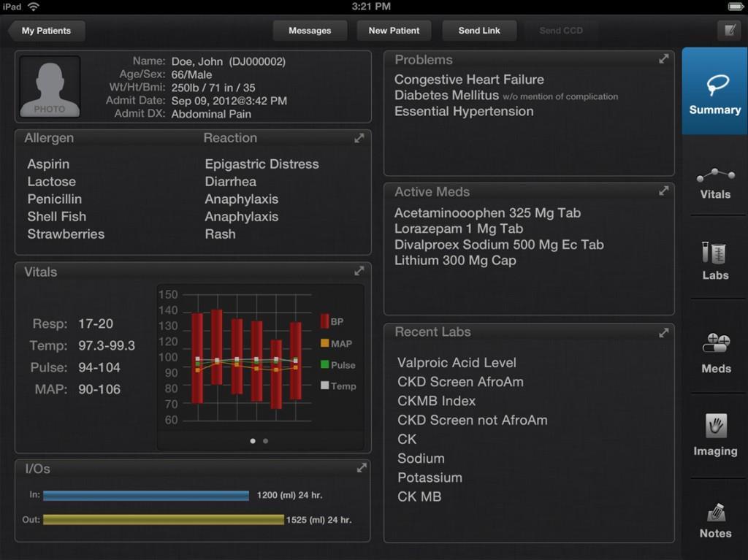Tap Epigastric Distress reaction
748x560 pixels.
[262, 164]
